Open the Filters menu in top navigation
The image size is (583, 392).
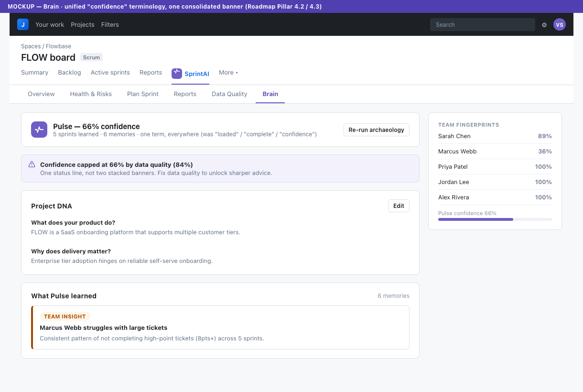110,25
